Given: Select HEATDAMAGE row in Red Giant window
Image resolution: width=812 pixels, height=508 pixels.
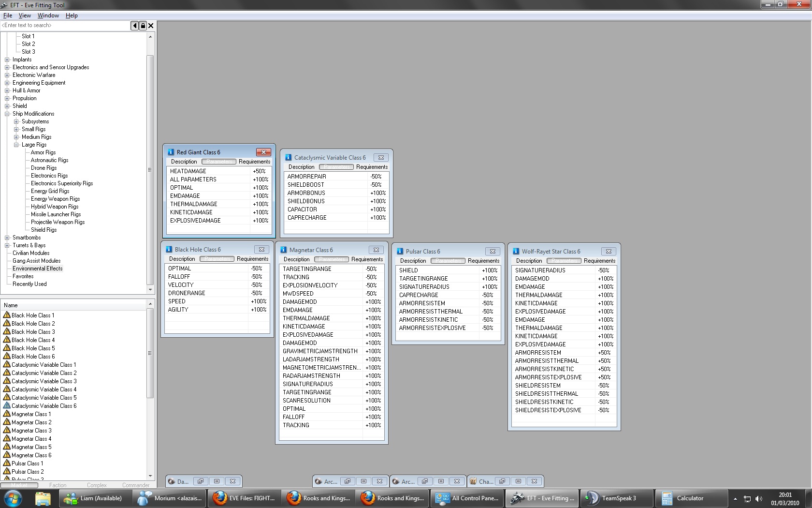Looking at the screenshot, I should click(x=219, y=171).
